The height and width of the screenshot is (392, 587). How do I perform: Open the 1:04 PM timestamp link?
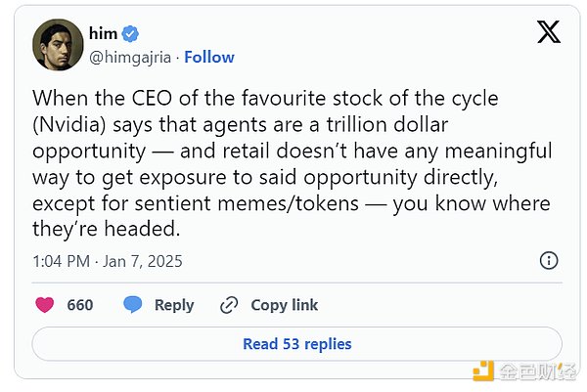coord(61,261)
